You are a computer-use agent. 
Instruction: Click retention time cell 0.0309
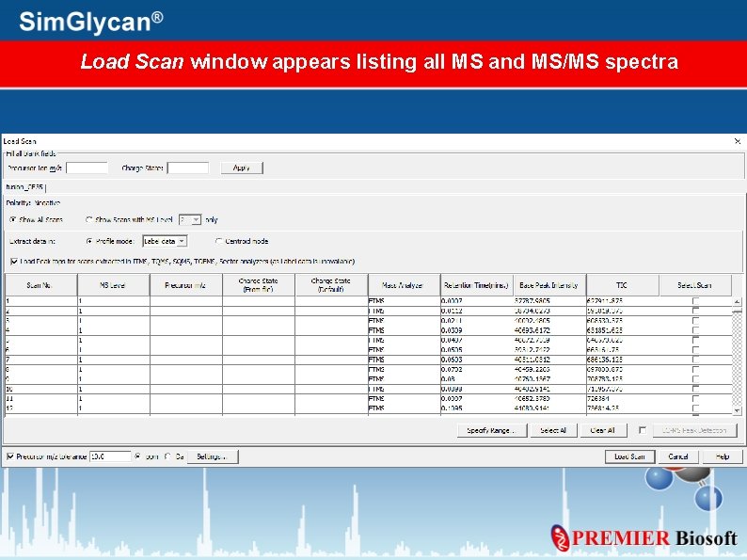tap(477, 330)
